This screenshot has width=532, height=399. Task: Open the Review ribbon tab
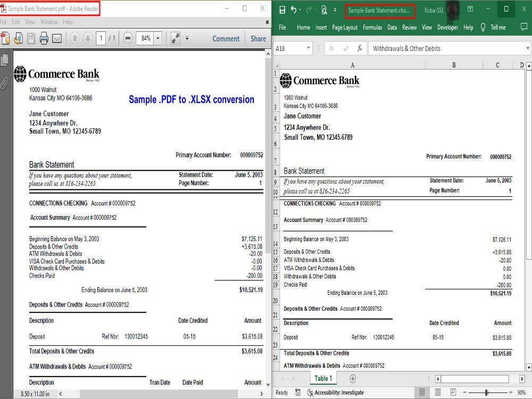[x=409, y=28]
